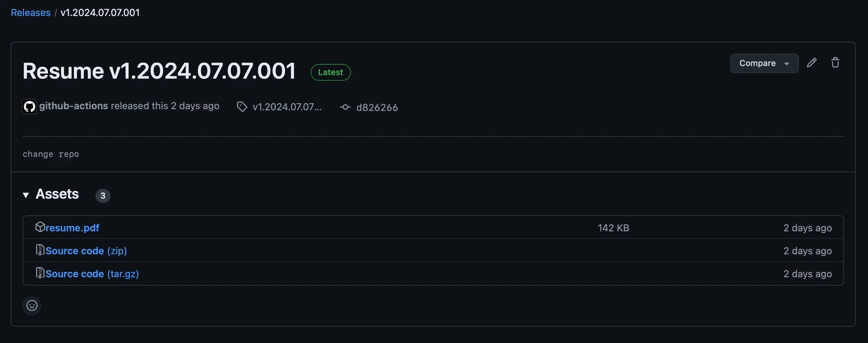Click the 142 KB file size text
868x343 pixels.
[x=613, y=228]
